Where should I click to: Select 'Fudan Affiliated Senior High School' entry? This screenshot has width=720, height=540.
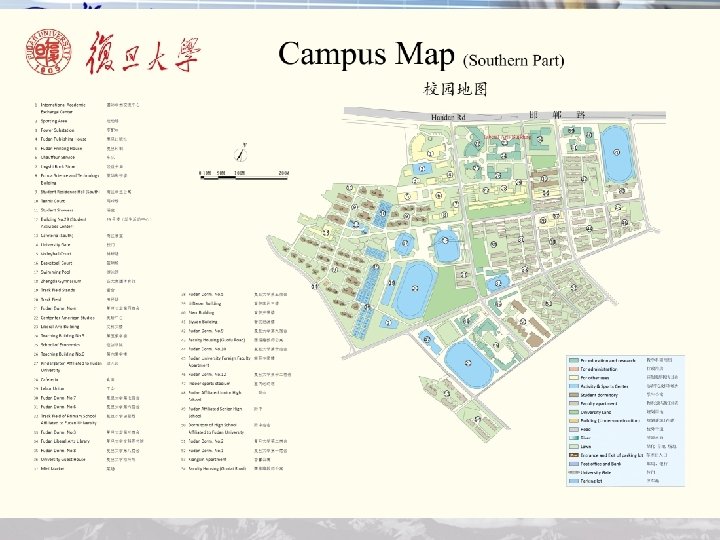[216, 412]
